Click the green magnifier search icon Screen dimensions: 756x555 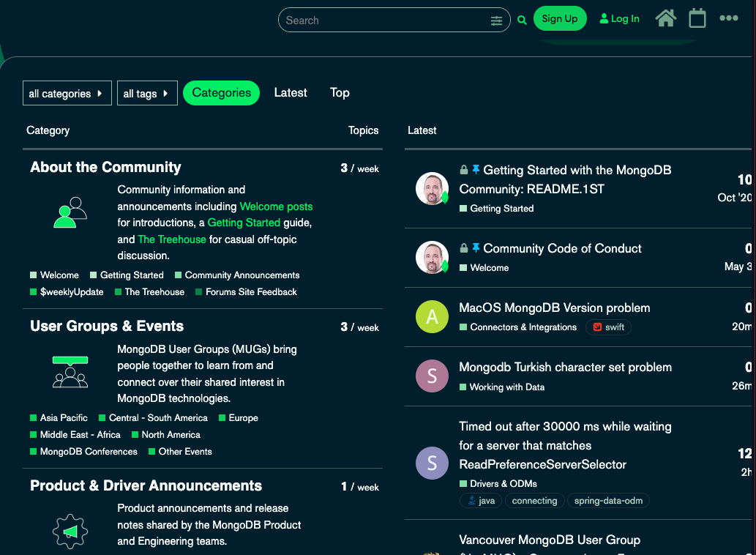point(522,21)
